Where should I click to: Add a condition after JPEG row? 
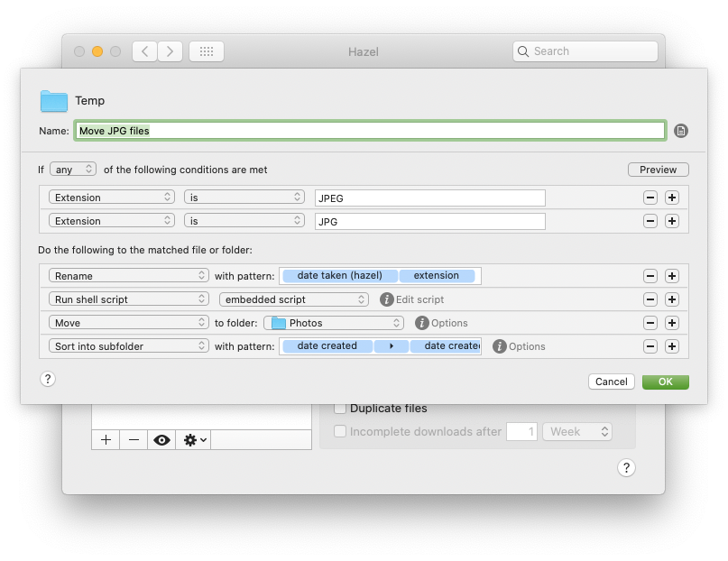672,198
